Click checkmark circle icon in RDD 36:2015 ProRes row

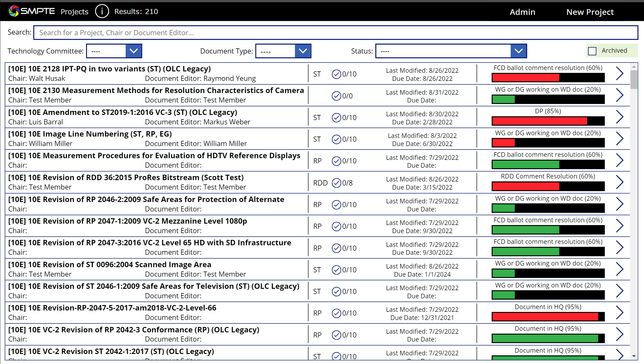(x=336, y=183)
